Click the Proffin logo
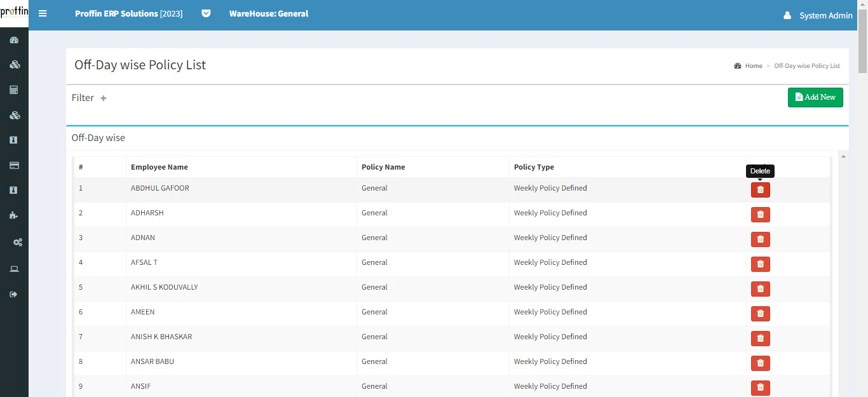Image resolution: width=868 pixels, height=397 pixels. (14, 12)
